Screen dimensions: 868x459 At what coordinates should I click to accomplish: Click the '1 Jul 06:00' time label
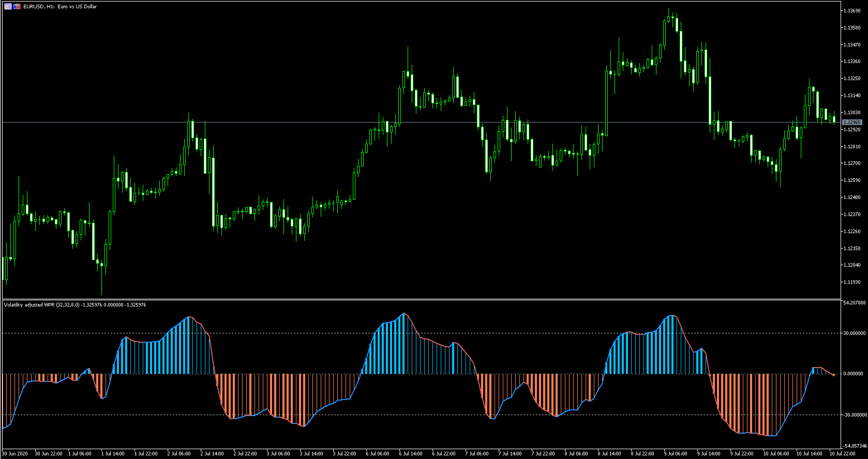coord(80,454)
